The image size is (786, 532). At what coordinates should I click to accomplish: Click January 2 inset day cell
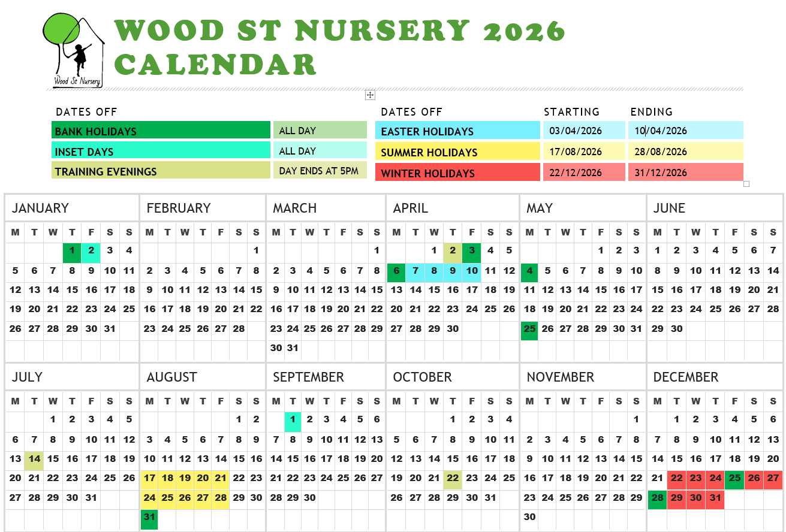pyautogui.click(x=91, y=253)
